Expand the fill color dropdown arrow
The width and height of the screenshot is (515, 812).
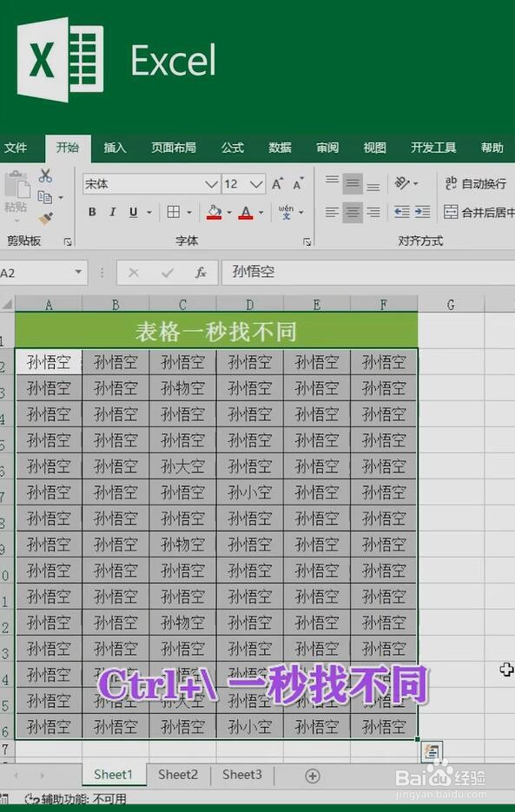(x=229, y=212)
